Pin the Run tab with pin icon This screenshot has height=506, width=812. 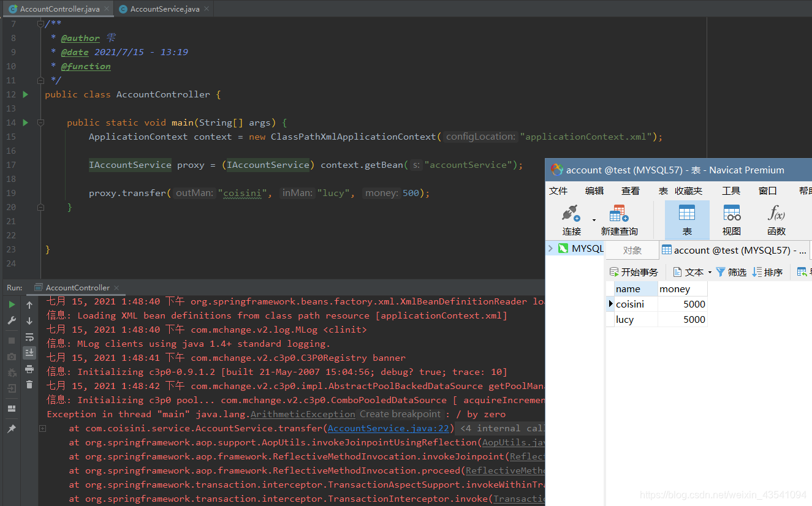tap(12, 429)
